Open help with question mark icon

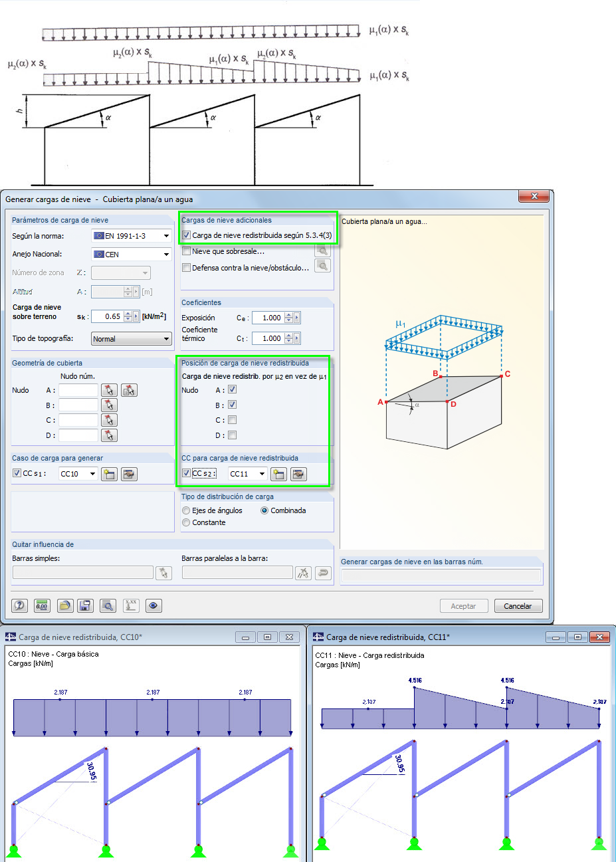click(20, 605)
